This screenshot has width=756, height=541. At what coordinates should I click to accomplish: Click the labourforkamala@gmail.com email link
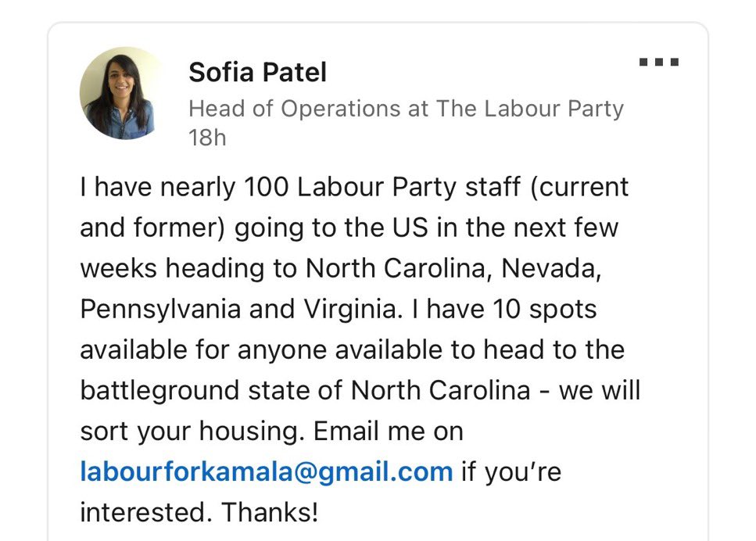(x=266, y=471)
